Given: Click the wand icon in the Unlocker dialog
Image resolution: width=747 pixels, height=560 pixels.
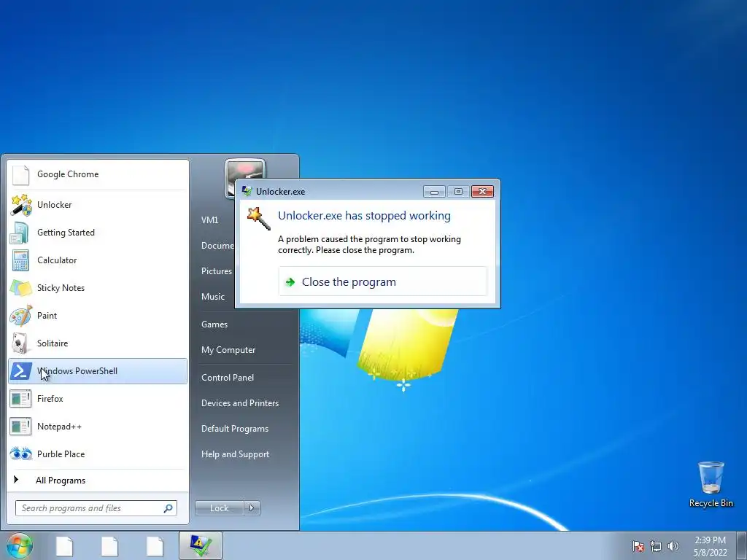Looking at the screenshot, I should (259, 218).
